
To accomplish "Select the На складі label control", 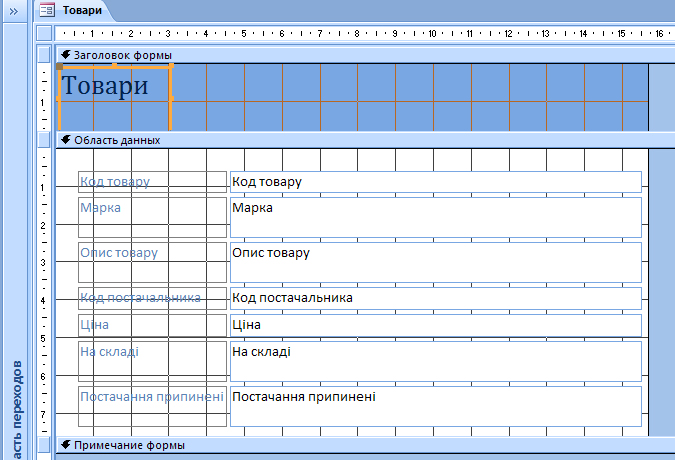I will tap(152, 361).
